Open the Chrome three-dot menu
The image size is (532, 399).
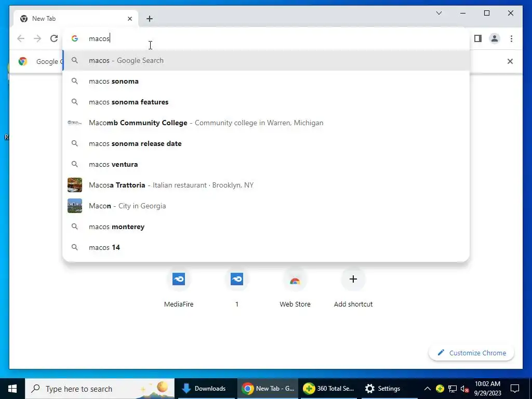[511, 38]
